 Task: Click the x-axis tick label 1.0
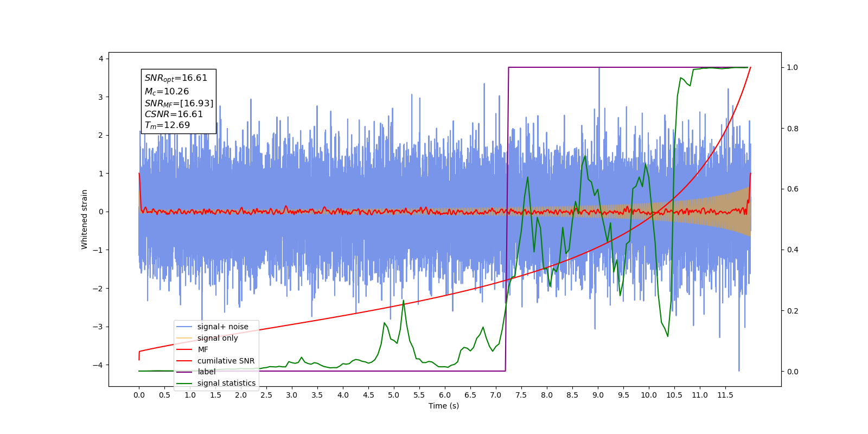[x=190, y=395]
